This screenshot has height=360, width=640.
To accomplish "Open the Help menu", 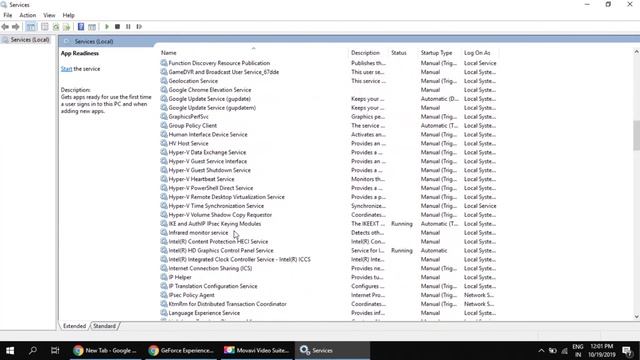I will pyautogui.click(x=69, y=15).
